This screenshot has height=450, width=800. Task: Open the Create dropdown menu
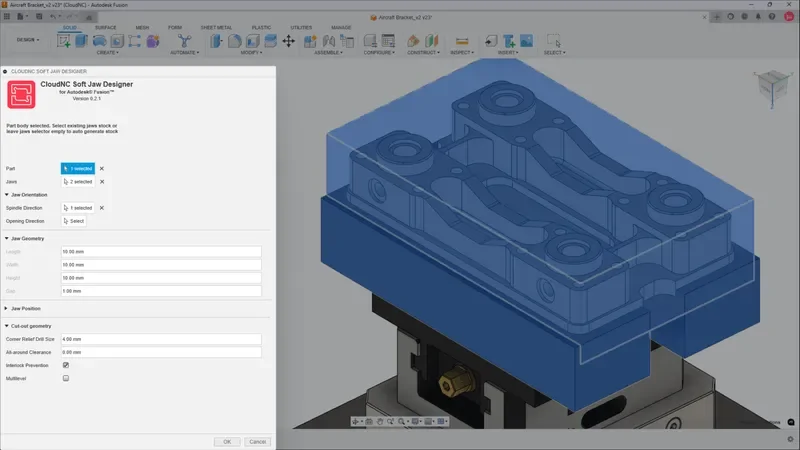click(108, 53)
